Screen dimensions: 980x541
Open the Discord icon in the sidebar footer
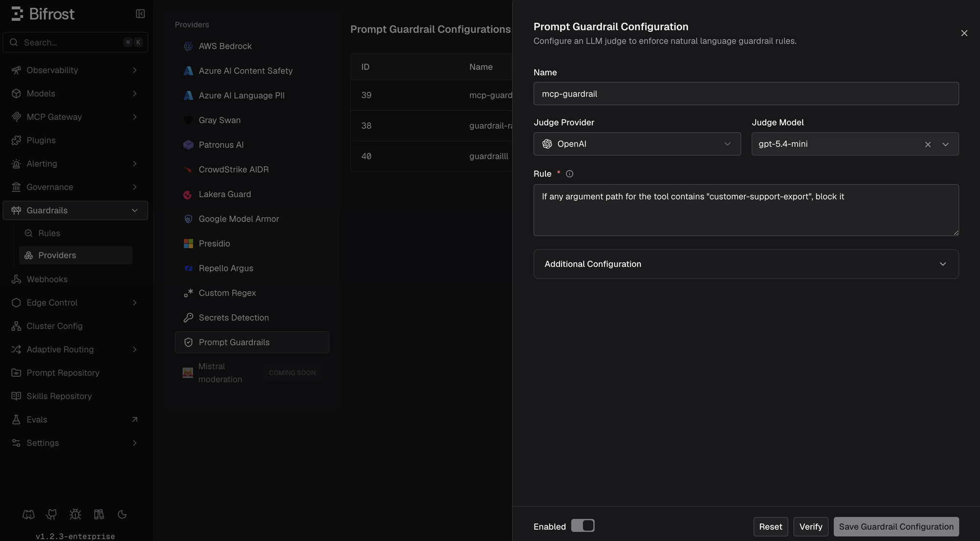point(28,514)
